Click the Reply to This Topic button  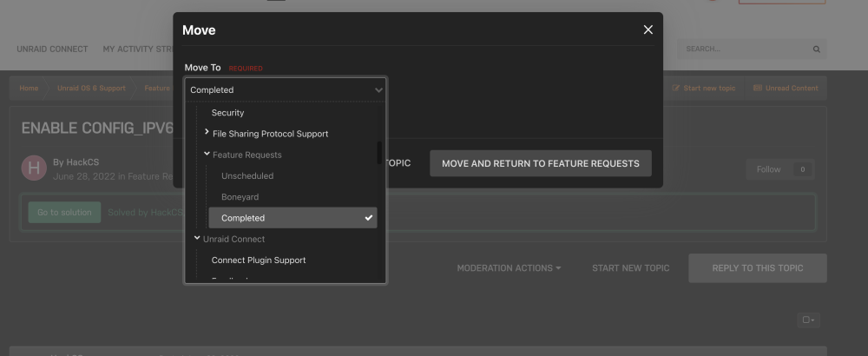(x=757, y=268)
